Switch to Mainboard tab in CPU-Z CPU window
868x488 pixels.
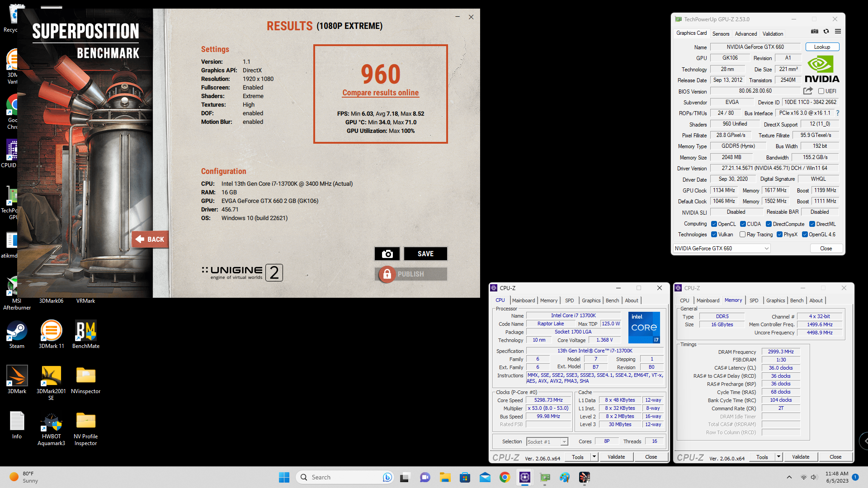point(524,300)
